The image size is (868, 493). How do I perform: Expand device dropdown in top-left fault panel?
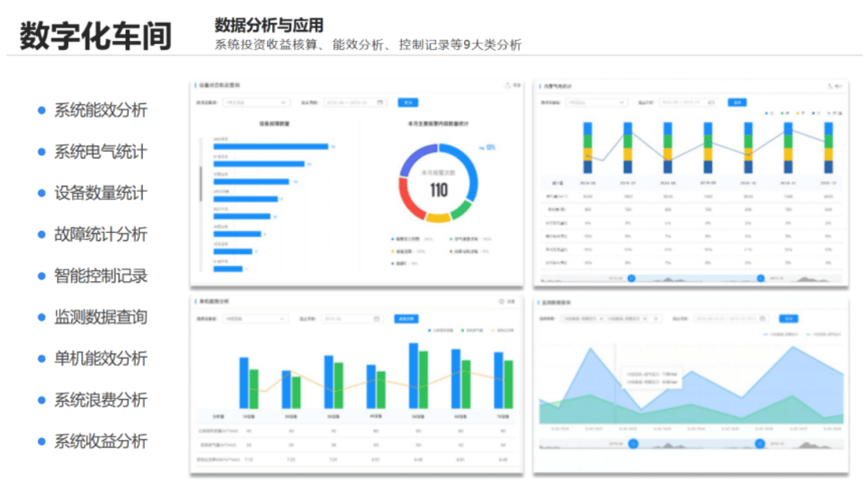283,102
